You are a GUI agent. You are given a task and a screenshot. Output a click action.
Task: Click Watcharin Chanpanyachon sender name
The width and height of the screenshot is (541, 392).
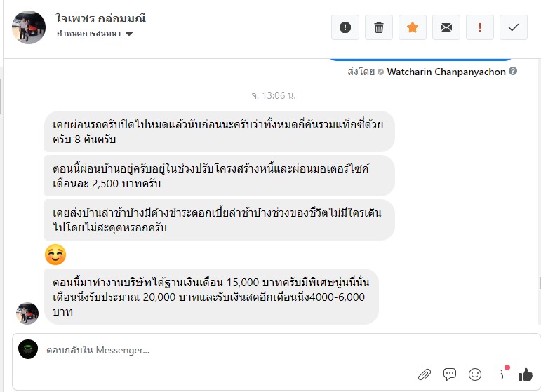(446, 72)
